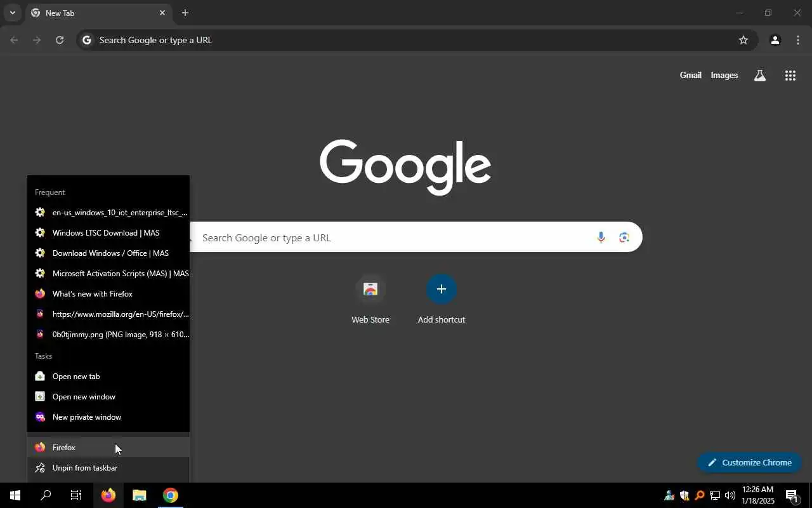The image size is (812, 508).
Task: Open the Web Store shortcut
Action: pyautogui.click(x=370, y=299)
